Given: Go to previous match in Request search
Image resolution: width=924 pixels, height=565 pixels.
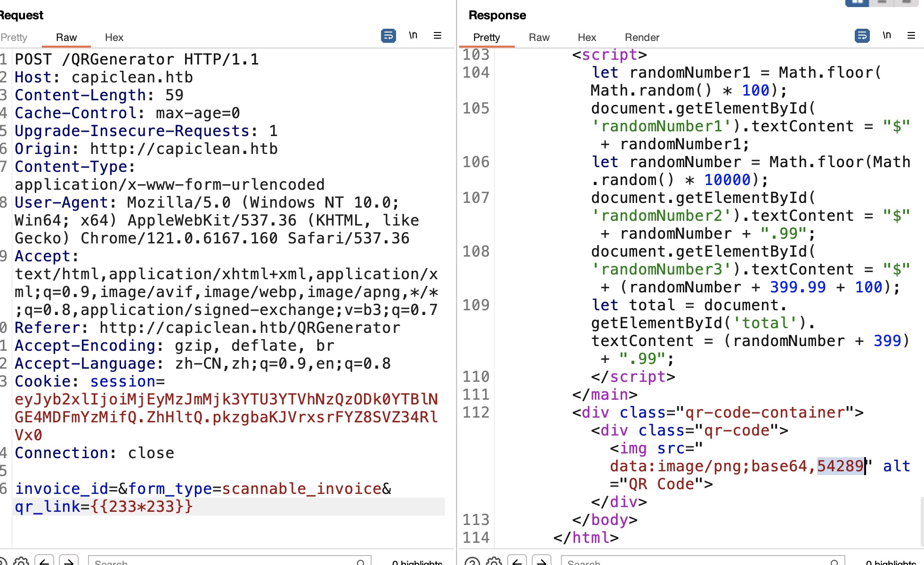Looking at the screenshot, I should pyautogui.click(x=44, y=561).
